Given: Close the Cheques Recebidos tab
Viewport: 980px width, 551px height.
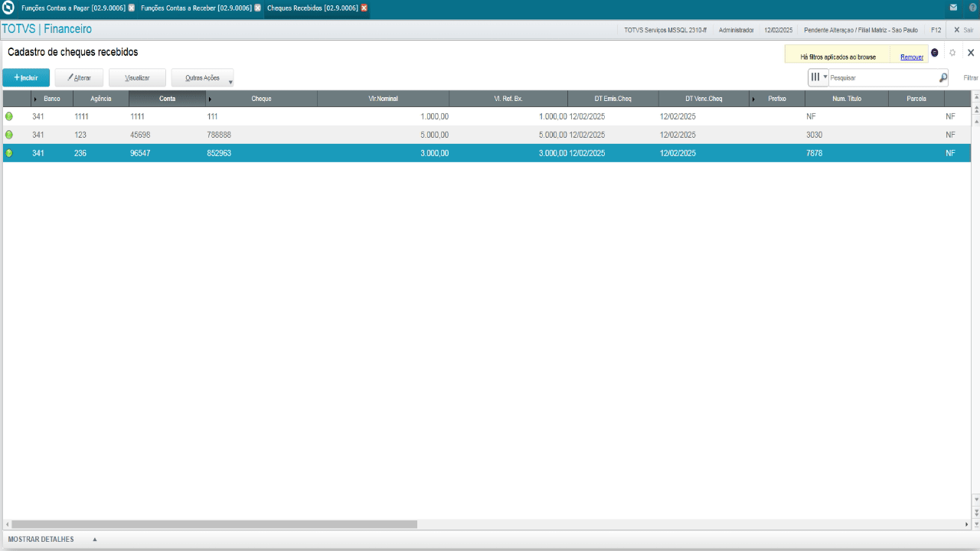Looking at the screenshot, I should point(364,8).
